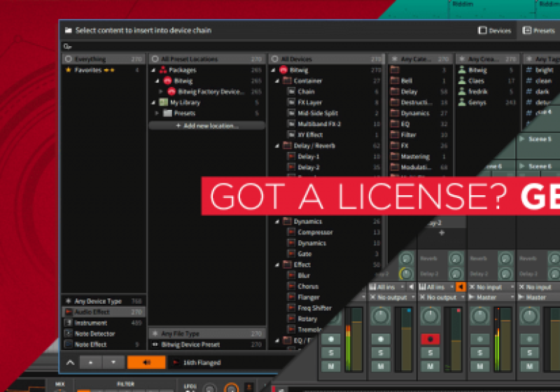Open the first All ins input dropdown
Screen dimensions: 560x392
pos(387,287)
